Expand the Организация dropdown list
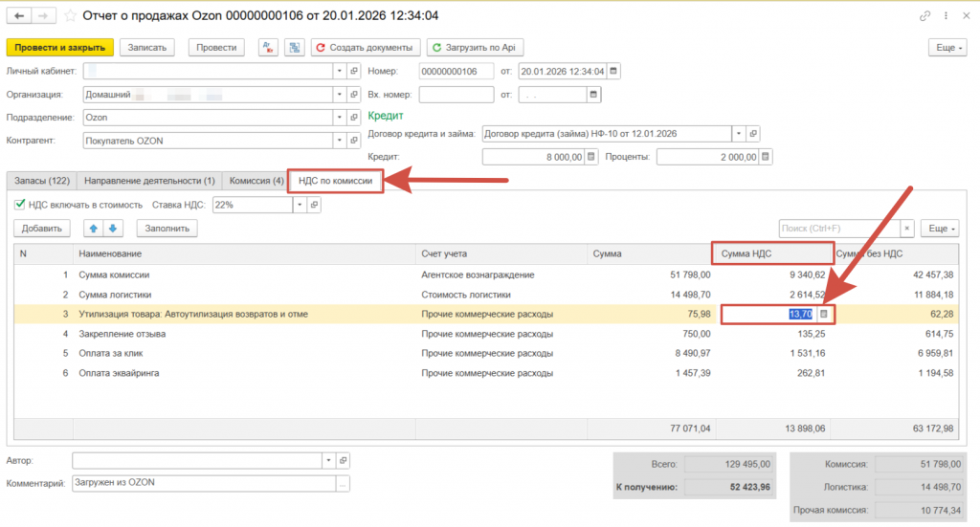 click(339, 95)
